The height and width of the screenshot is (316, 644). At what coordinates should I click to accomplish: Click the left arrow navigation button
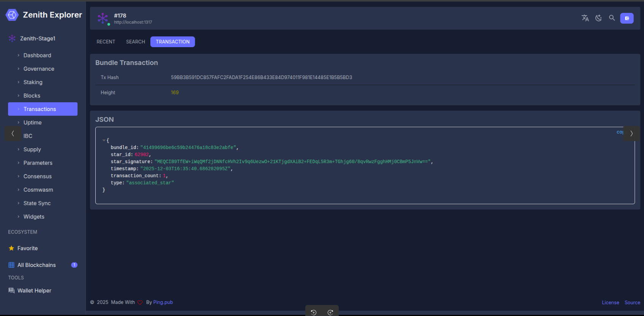(13, 133)
